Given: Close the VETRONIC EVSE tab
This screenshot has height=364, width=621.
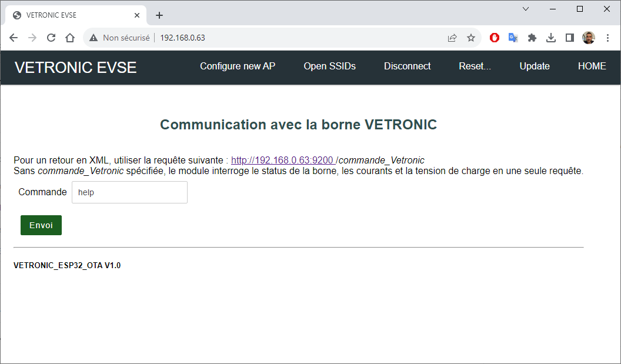Looking at the screenshot, I should [137, 15].
